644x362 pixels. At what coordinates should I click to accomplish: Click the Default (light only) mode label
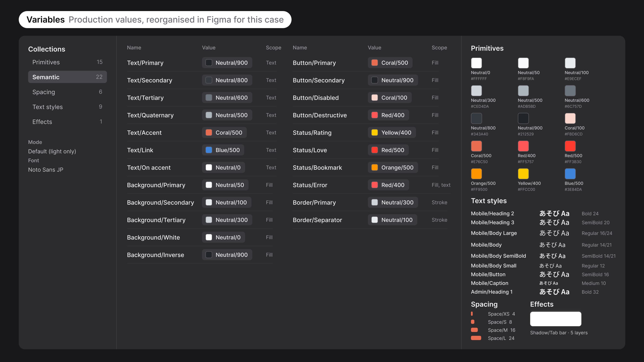(x=52, y=151)
